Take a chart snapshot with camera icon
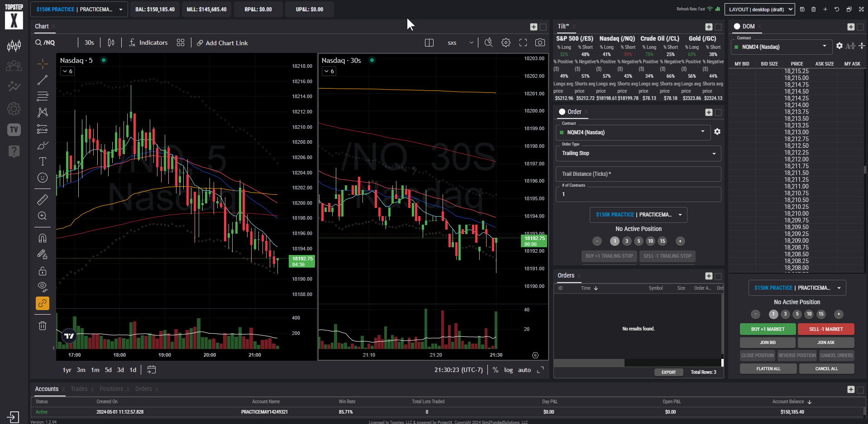The height and width of the screenshot is (424, 868). [540, 42]
